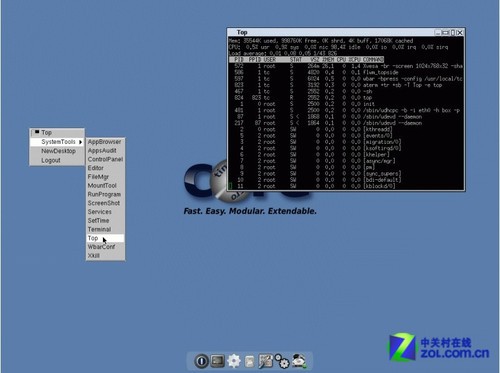Launch the two-gears Run Program dock icon

(282, 361)
